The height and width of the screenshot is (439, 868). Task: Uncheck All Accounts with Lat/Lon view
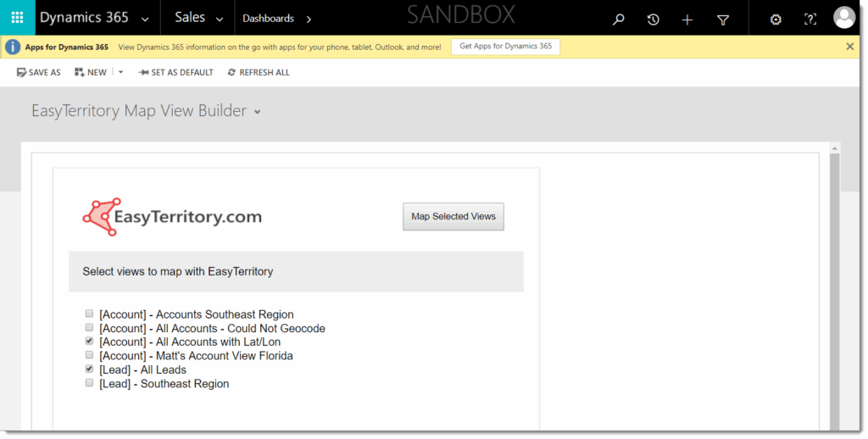point(90,342)
